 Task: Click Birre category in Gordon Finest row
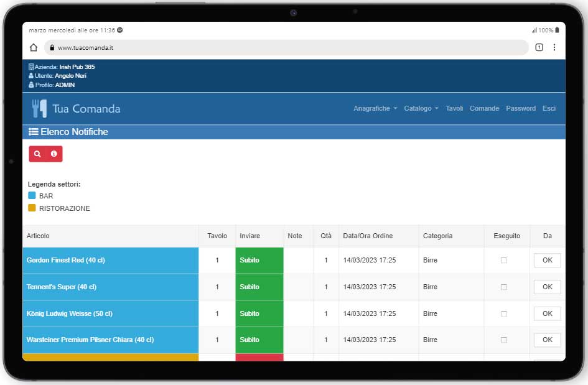point(430,260)
